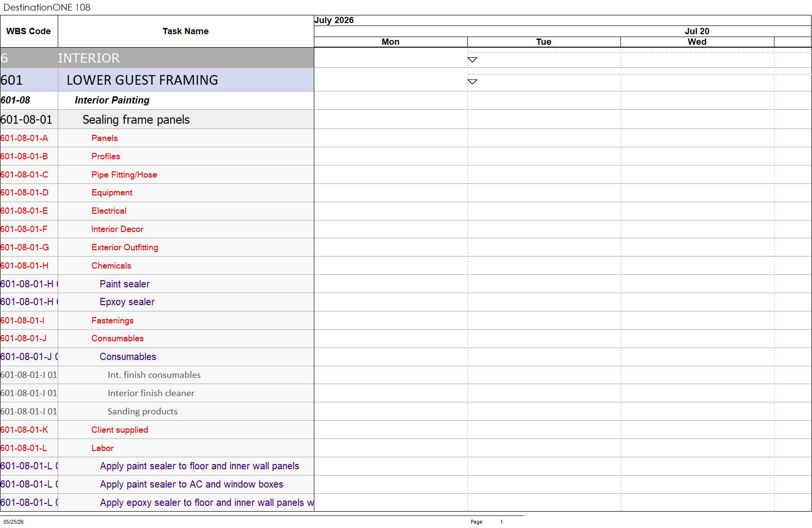Click WBS code 601-08-01-B
Screen dimensions: 812x528
[x=25, y=156]
